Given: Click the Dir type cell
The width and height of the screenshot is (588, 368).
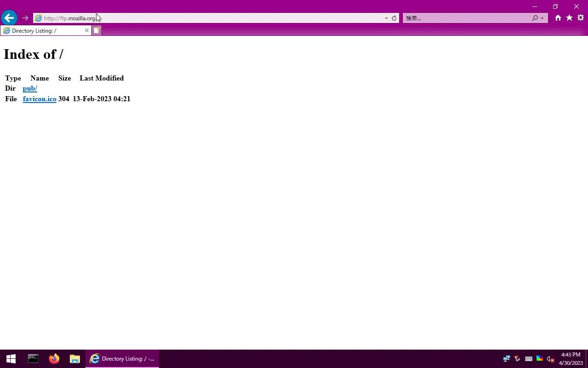Looking at the screenshot, I should point(10,88).
